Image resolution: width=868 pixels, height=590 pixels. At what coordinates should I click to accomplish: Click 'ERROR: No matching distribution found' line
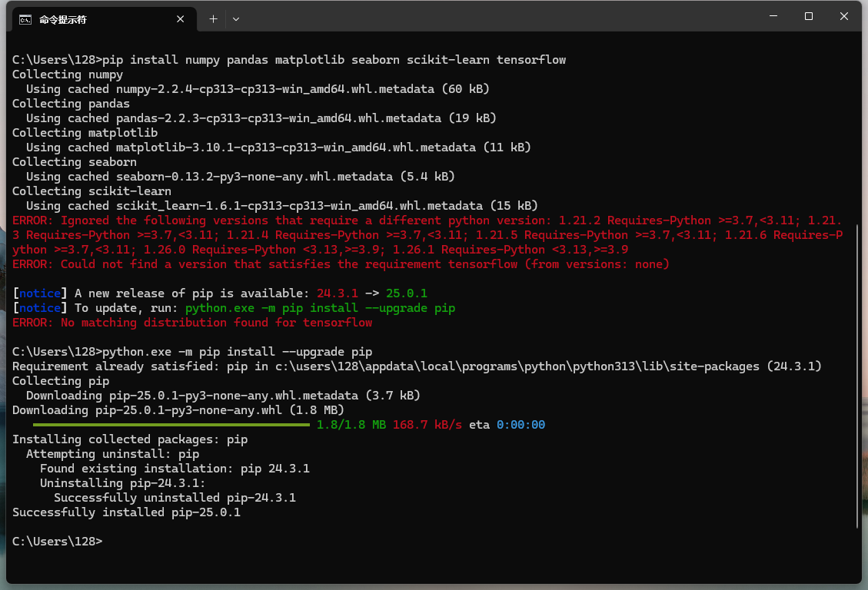[x=192, y=323]
